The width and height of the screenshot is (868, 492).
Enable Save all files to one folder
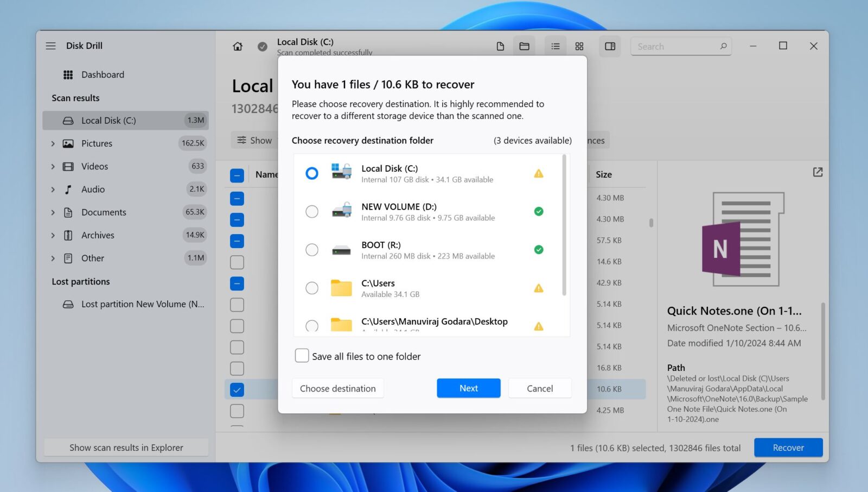pos(302,356)
